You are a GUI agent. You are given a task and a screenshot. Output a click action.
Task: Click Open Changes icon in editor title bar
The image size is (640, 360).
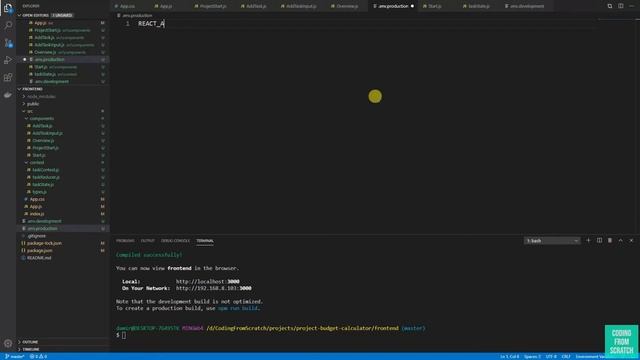(x=610, y=6)
